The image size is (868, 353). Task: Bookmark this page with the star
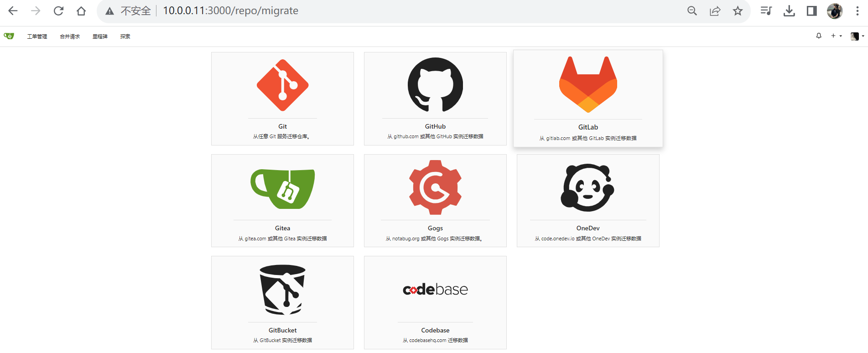tap(738, 11)
